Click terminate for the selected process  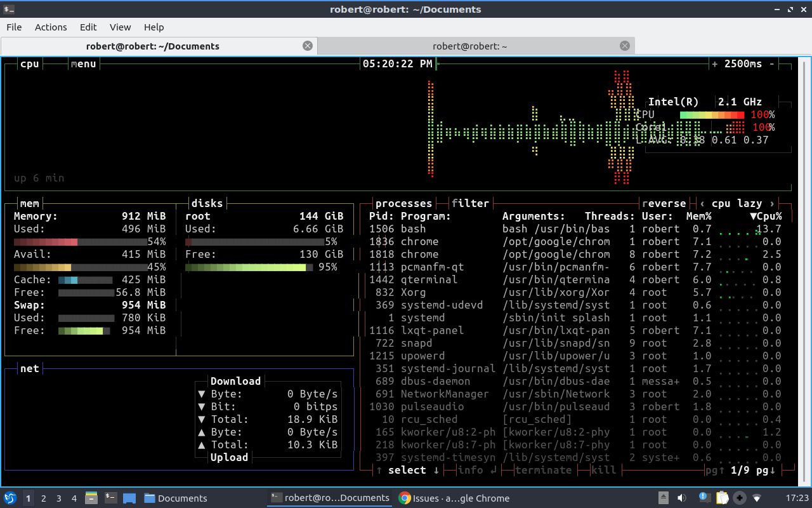tap(543, 470)
